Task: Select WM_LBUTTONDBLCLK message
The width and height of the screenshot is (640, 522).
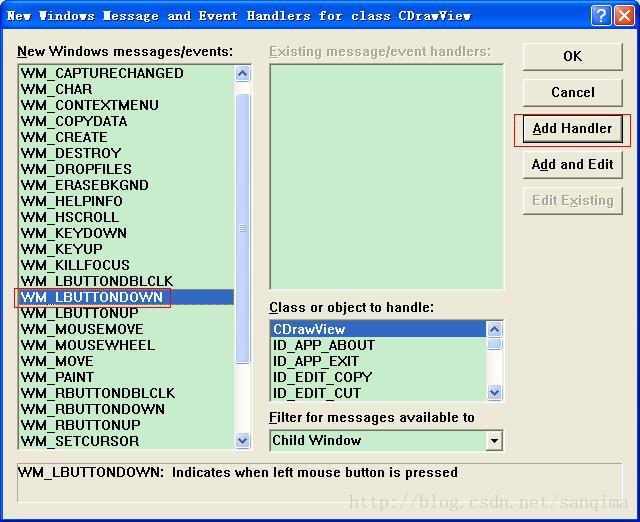Action: click(x=127, y=281)
